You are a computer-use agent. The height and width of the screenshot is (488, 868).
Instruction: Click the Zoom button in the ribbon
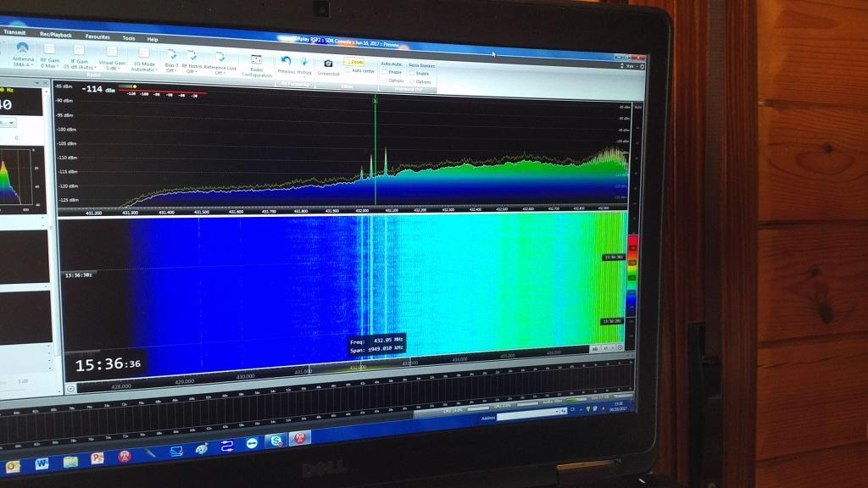click(x=354, y=62)
